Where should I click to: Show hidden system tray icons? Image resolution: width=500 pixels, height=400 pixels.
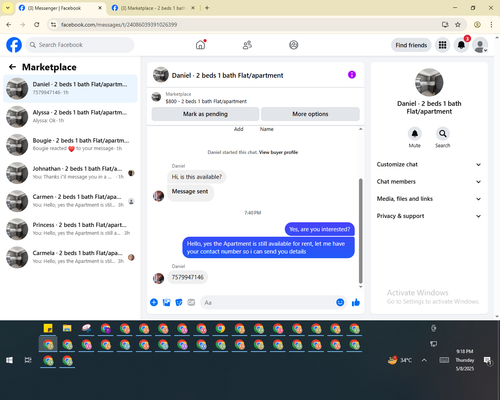(424, 360)
